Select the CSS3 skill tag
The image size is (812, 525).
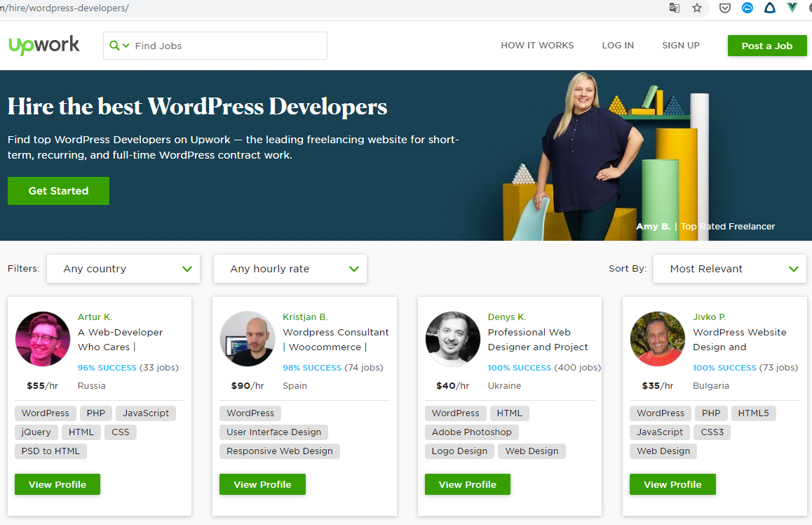[x=712, y=432]
